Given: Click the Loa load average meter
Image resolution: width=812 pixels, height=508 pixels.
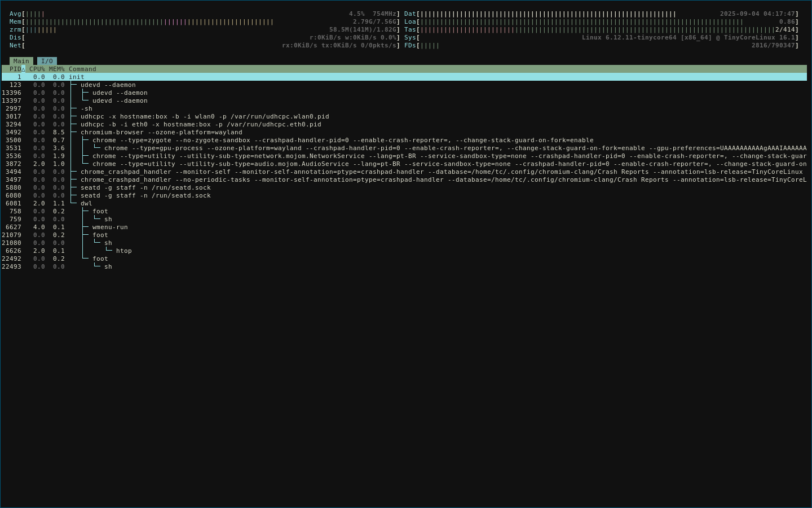Looking at the screenshot, I should pos(602,21).
